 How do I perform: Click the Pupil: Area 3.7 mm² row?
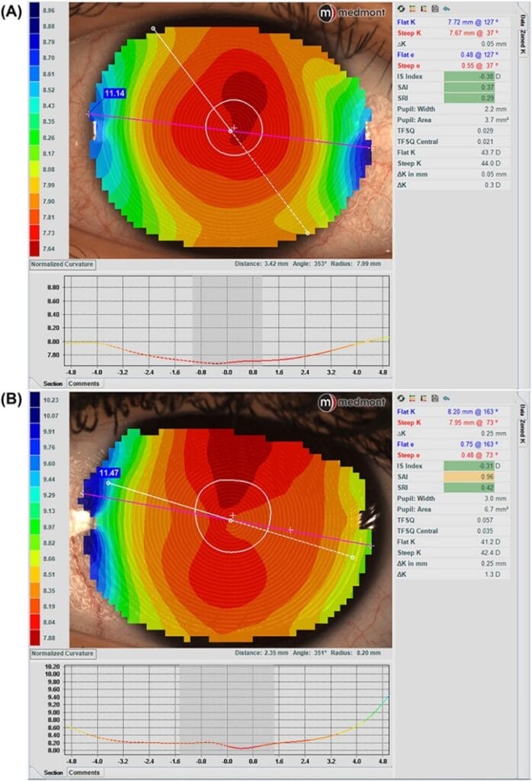(453, 120)
